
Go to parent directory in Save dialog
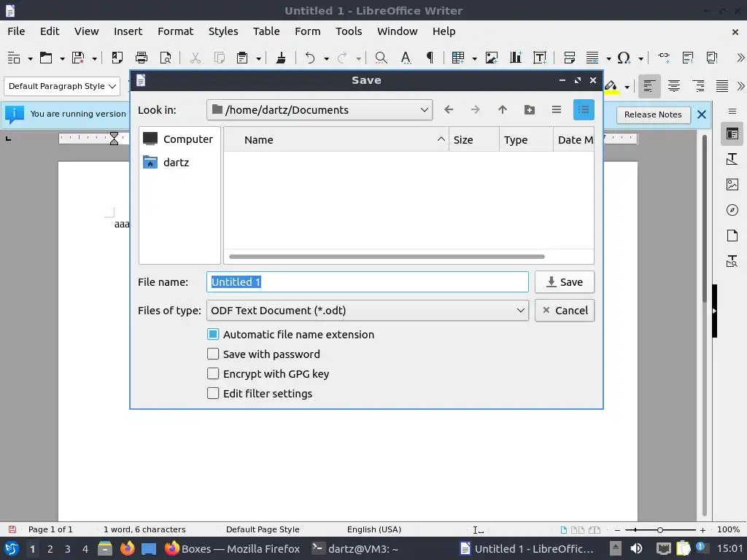click(503, 109)
